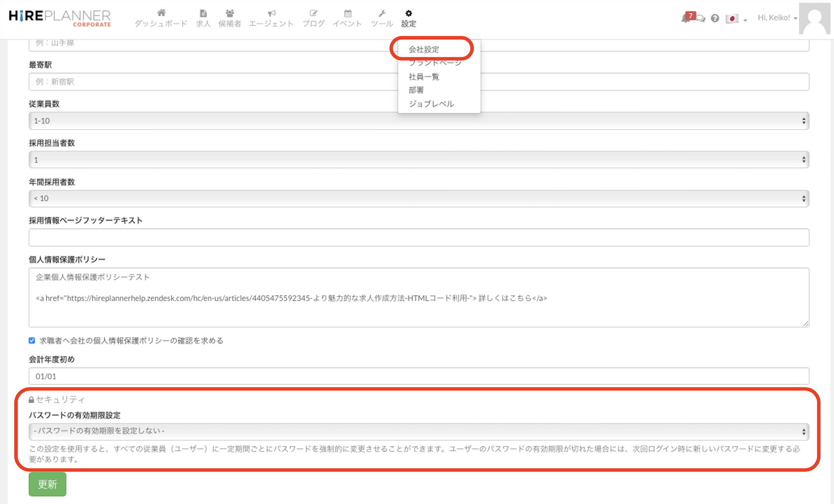The width and height of the screenshot is (834, 504).
Task: Click the 会計年度初め date field
Action: coord(419,376)
